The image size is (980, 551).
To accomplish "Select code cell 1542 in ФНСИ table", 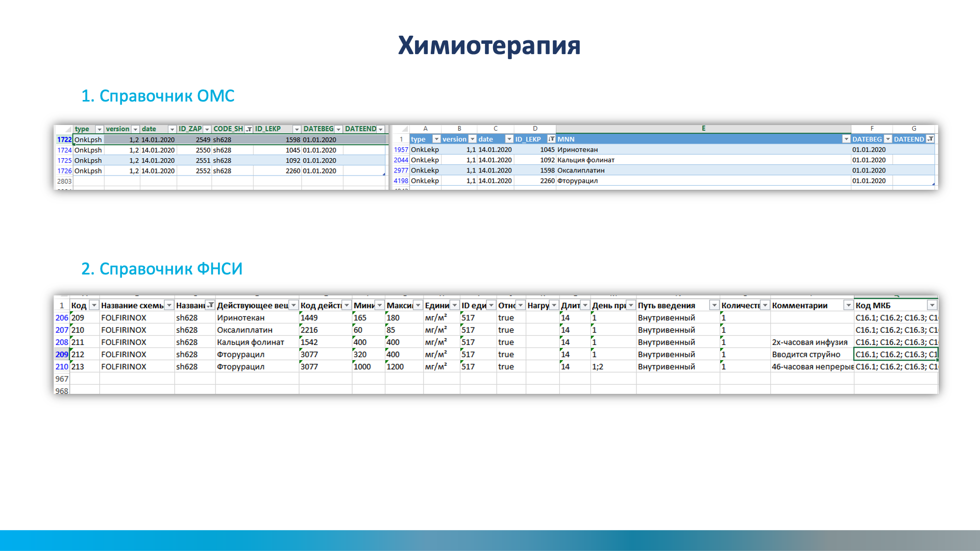I will 325,342.
